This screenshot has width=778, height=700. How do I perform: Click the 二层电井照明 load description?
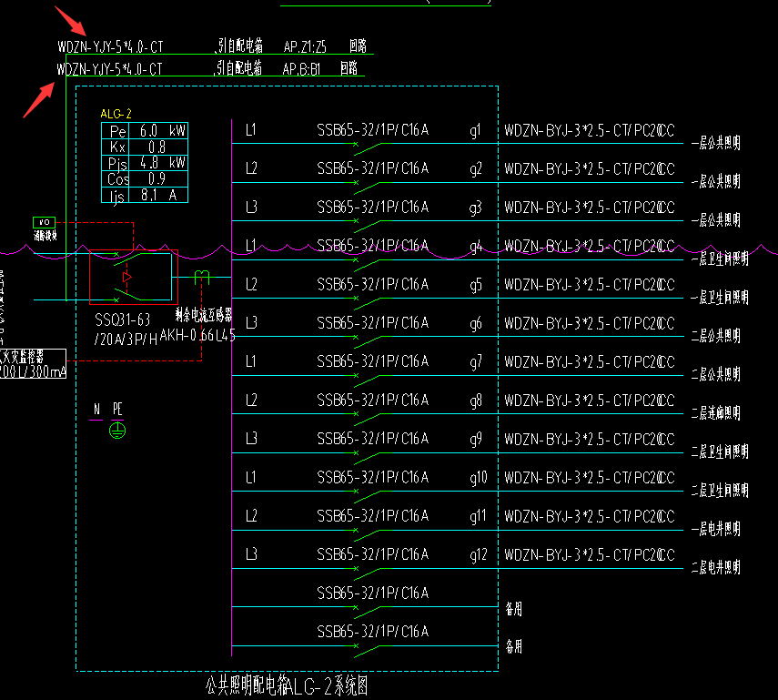pyautogui.click(x=716, y=567)
